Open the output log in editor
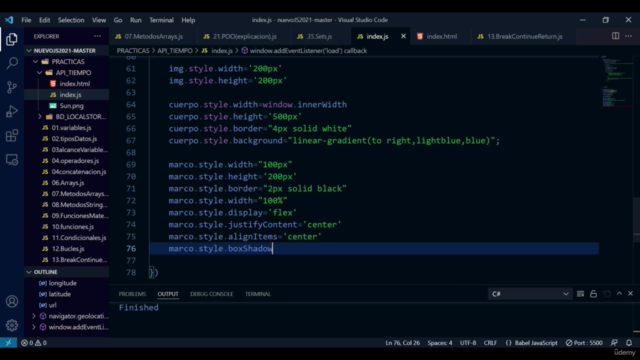Viewport: 640px width, 360px height. tap(607, 294)
